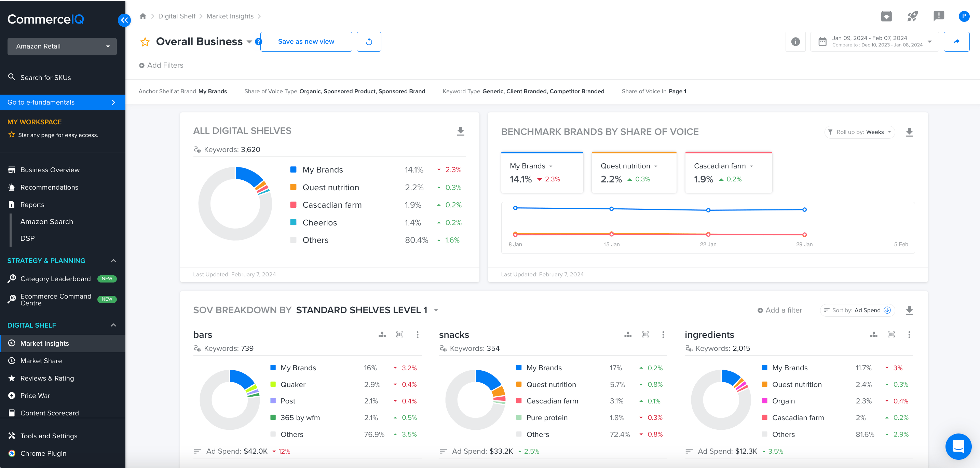The height and width of the screenshot is (468, 980).
Task: Collapse the Strategy & Planning section
Action: (x=113, y=261)
